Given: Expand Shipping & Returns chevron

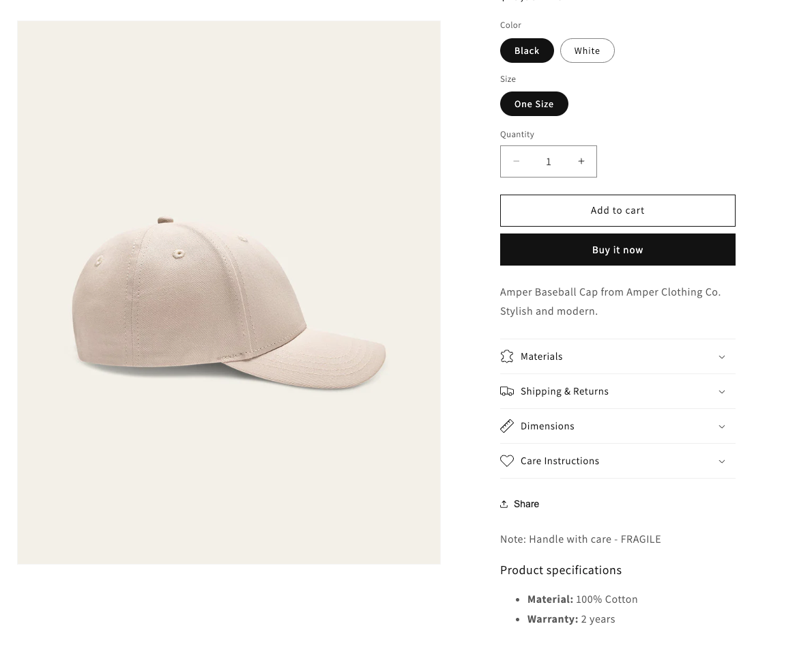Looking at the screenshot, I should click(x=722, y=391).
